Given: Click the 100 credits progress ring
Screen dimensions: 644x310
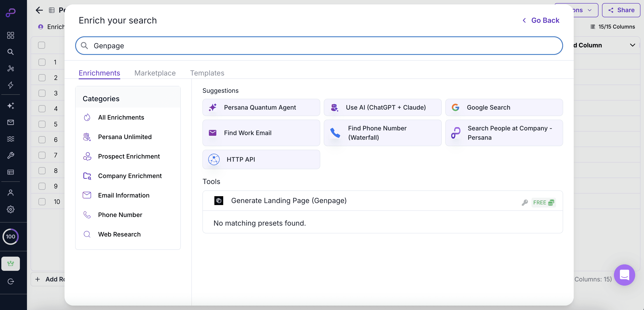Looking at the screenshot, I should coord(11,236).
